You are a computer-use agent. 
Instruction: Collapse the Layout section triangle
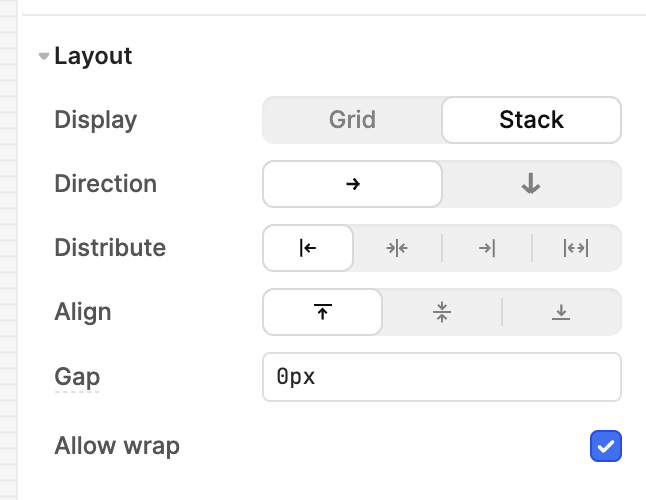click(x=44, y=56)
